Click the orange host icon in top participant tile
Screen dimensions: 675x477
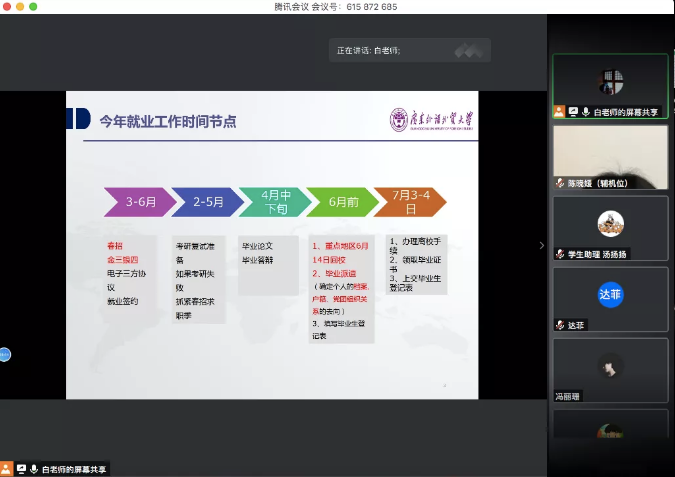(559, 112)
